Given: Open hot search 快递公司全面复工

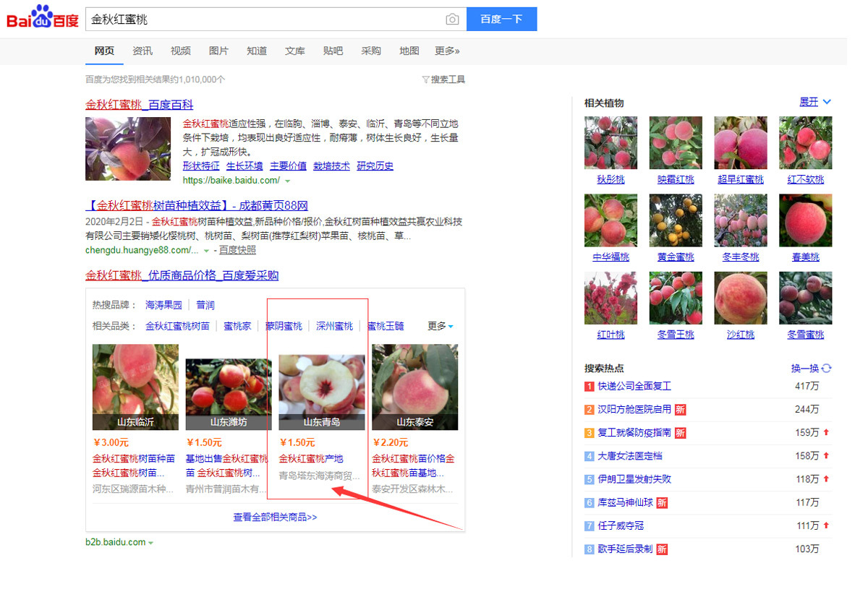Looking at the screenshot, I should tap(634, 387).
